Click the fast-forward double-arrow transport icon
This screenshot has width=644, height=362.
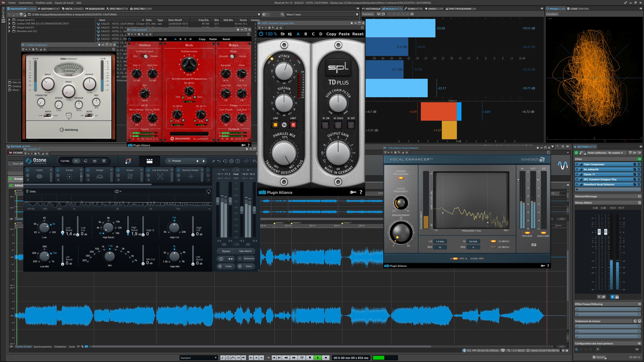(294, 357)
